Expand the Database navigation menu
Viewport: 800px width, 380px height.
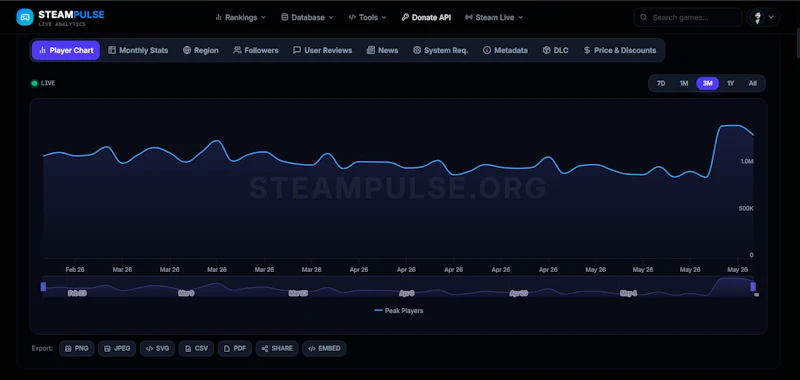[307, 17]
